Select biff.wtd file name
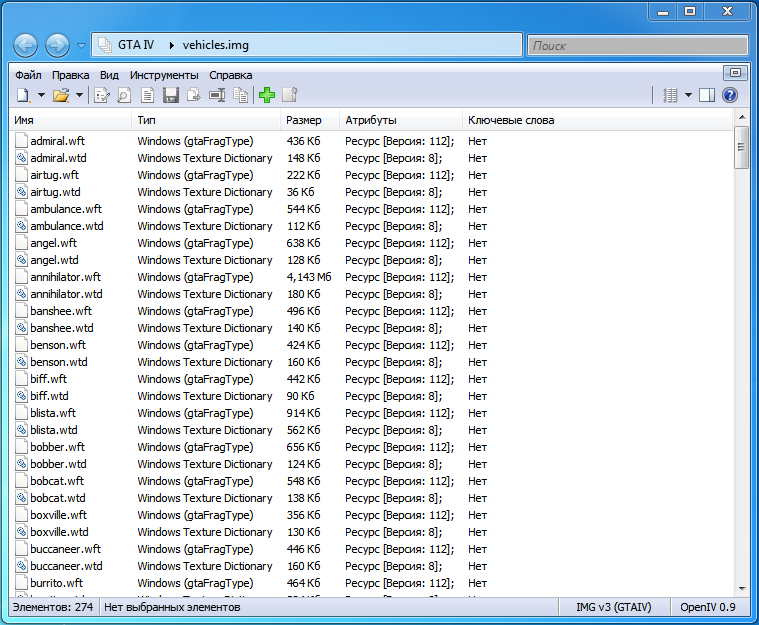The image size is (759, 625). 49,396
